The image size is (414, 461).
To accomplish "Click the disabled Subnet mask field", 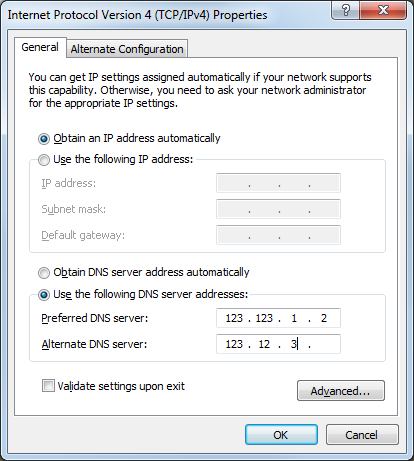I will (x=278, y=209).
